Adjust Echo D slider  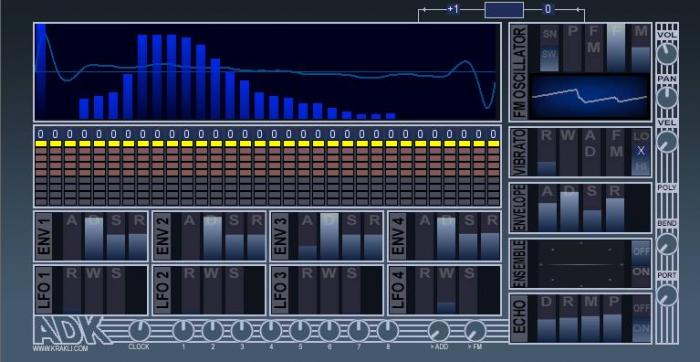tap(546, 319)
